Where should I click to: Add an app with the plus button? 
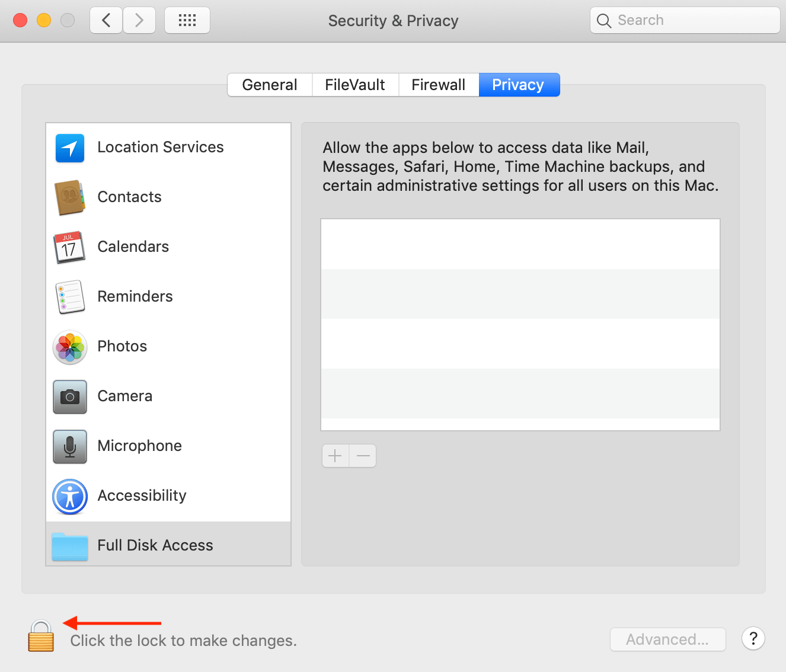tap(335, 456)
